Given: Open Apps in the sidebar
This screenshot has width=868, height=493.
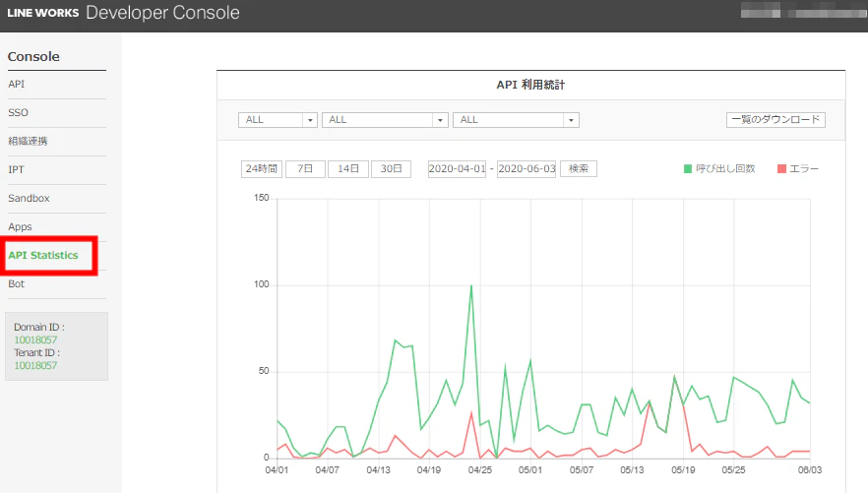Looking at the screenshot, I should point(20,227).
